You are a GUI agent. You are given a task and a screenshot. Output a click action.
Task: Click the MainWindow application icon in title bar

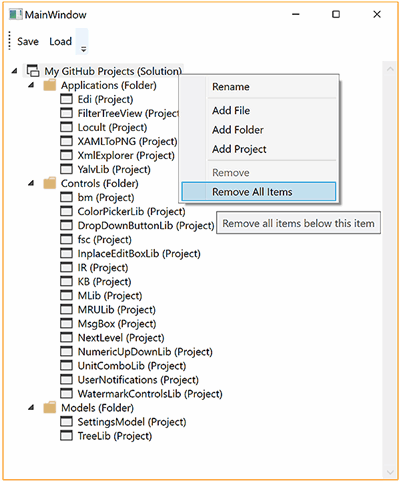pos(16,14)
